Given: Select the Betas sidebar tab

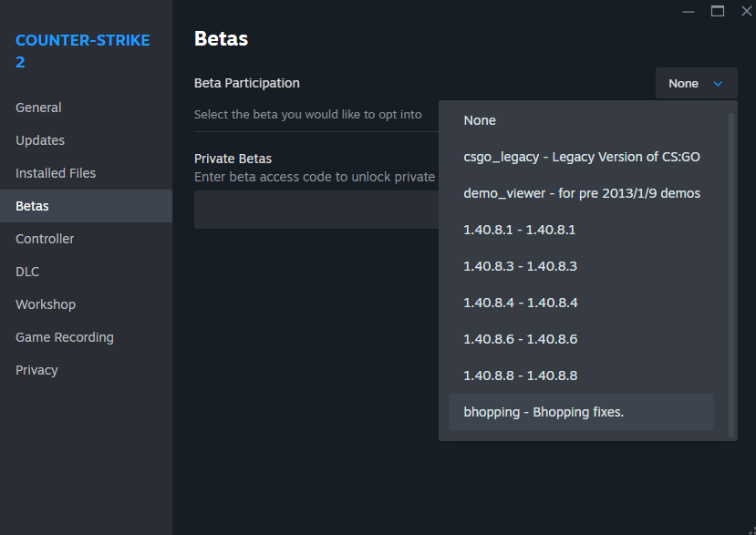Looking at the screenshot, I should click(x=86, y=206).
